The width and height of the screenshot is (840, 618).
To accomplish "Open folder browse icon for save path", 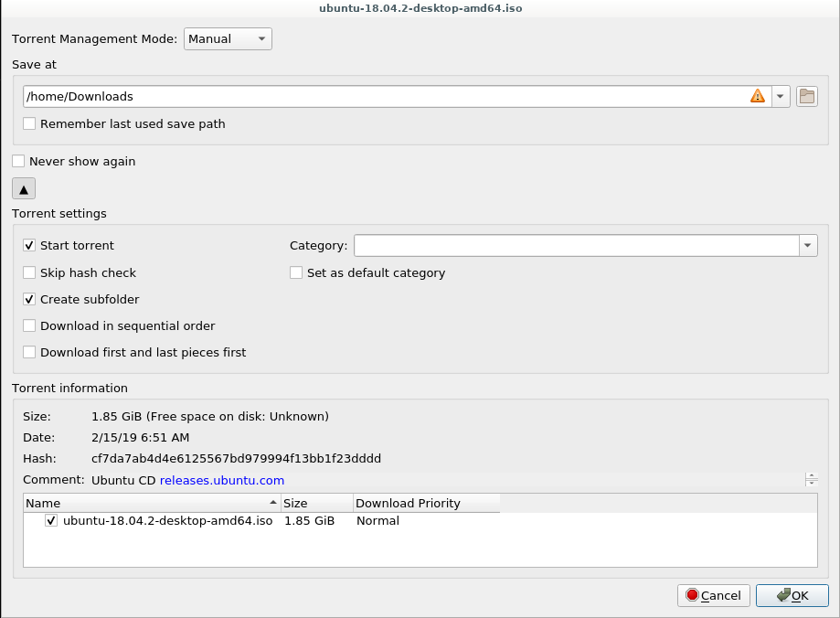I will coord(806,97).
